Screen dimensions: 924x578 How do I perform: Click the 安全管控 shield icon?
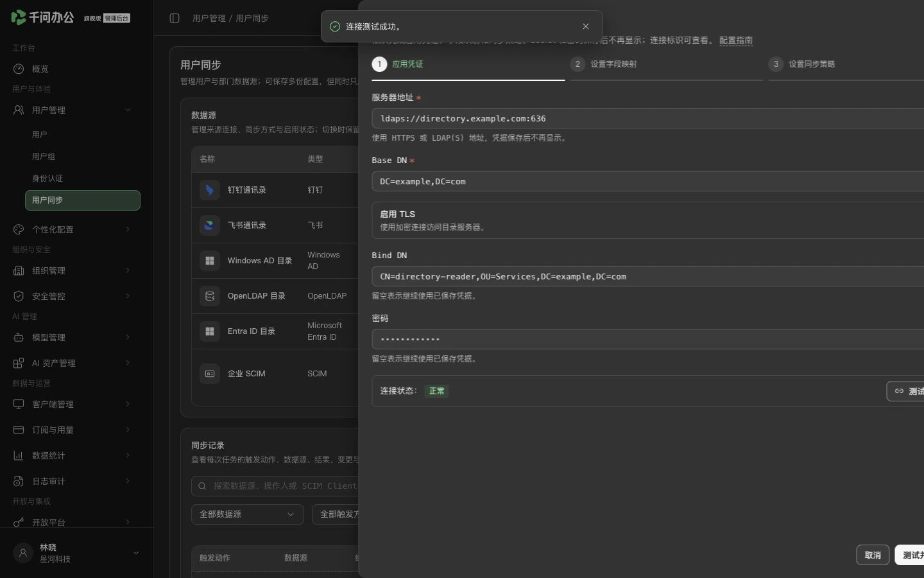(x=19, y=296)
